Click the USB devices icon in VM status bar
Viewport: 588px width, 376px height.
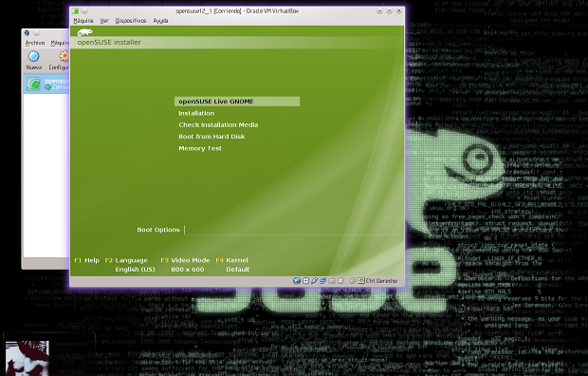pos(314,281)
